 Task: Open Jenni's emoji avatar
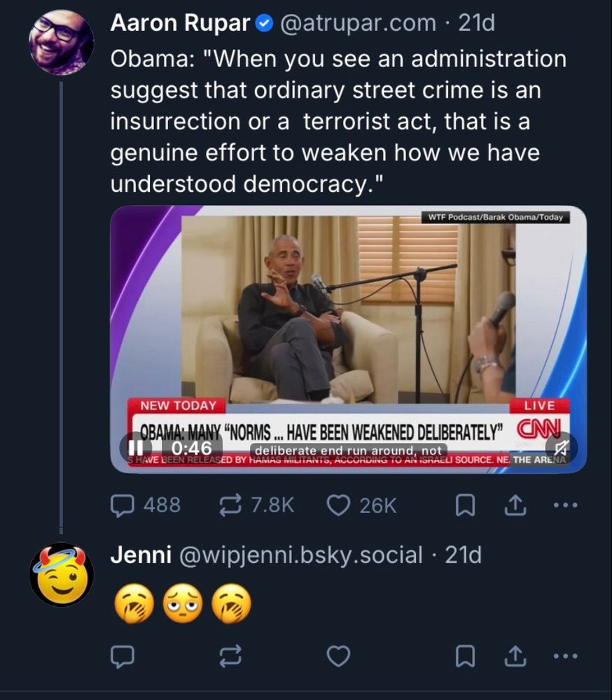coord(62,574)
